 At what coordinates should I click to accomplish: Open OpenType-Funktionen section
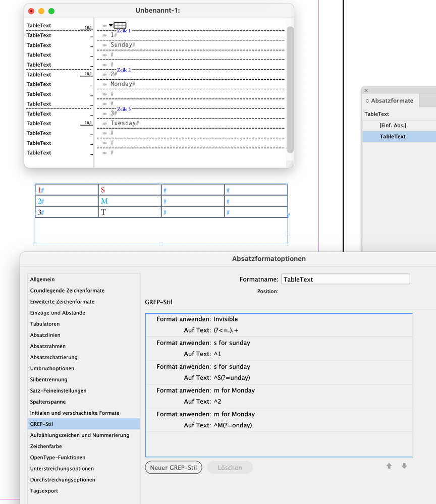coord(84,458)
